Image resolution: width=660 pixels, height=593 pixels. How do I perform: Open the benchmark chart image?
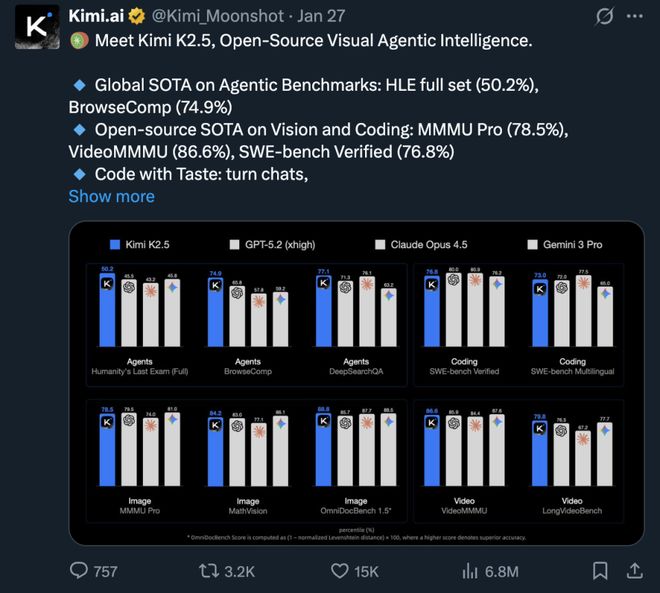356,383
